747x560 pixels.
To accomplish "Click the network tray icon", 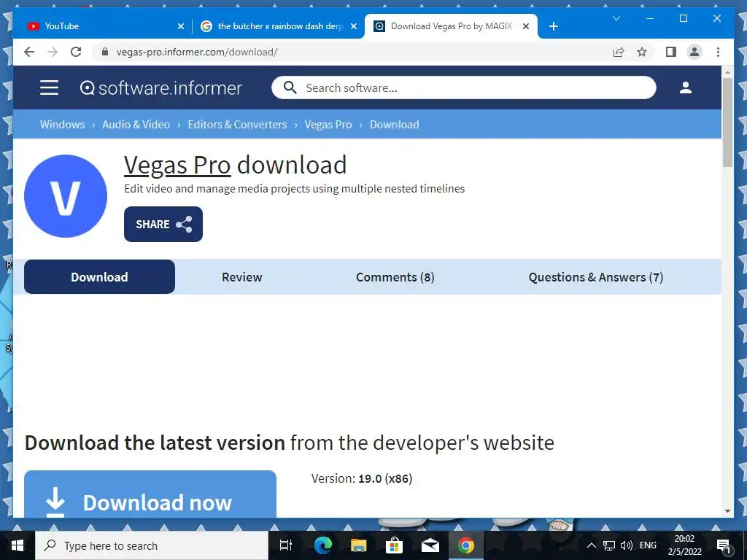I will (609, 545).
